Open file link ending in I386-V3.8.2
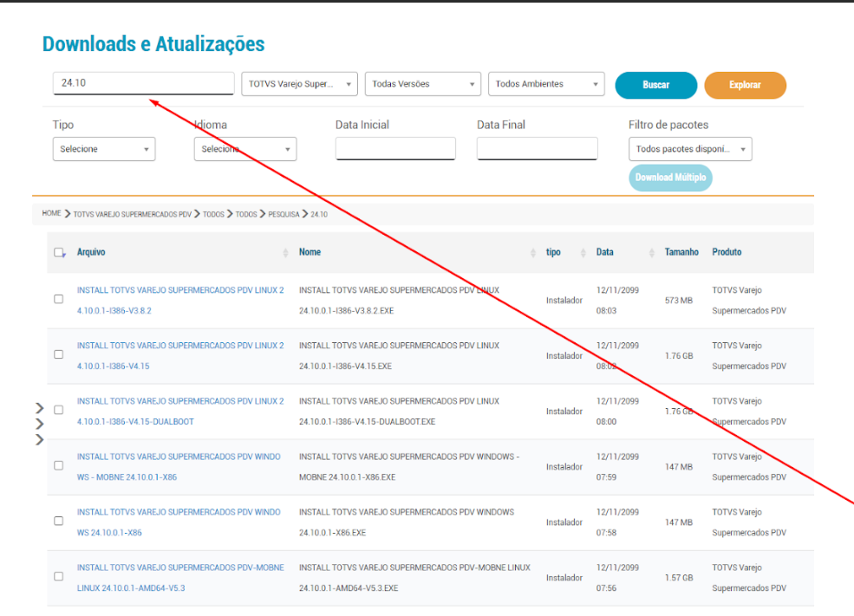The width and height of the screenshot is (854, 616). 180,301
